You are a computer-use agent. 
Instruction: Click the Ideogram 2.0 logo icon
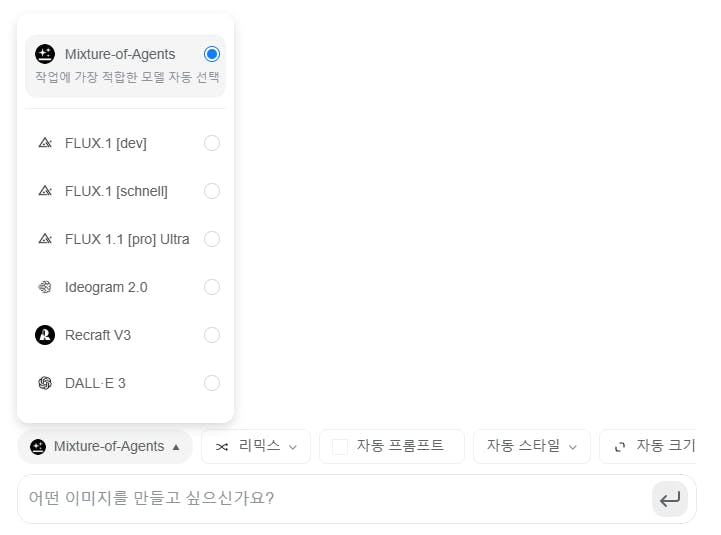pos(45,287)
